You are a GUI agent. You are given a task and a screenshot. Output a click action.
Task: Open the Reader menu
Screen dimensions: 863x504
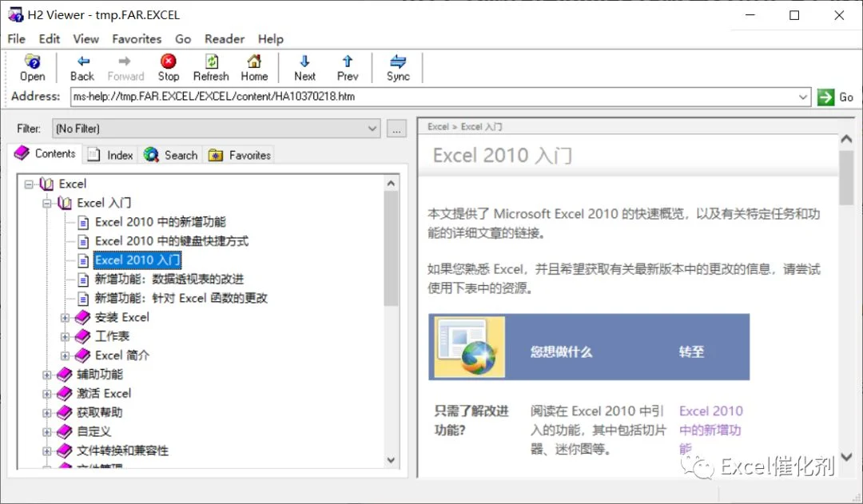(x=225, y=39)
